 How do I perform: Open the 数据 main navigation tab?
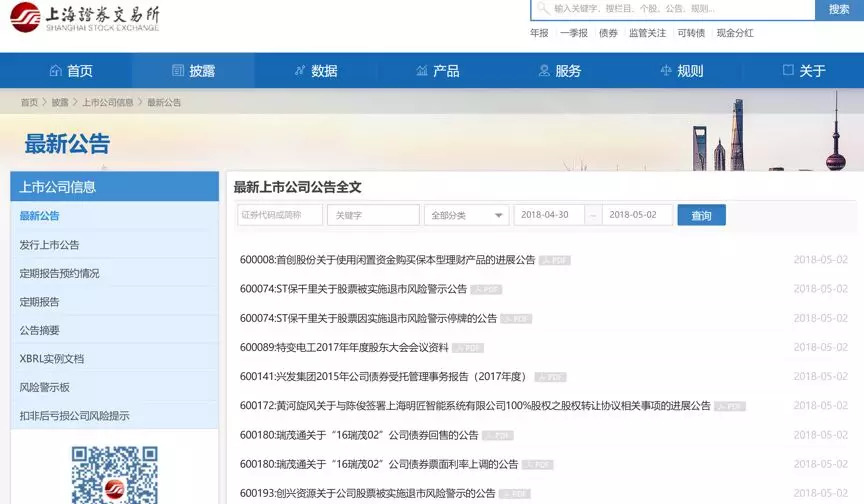316,71
